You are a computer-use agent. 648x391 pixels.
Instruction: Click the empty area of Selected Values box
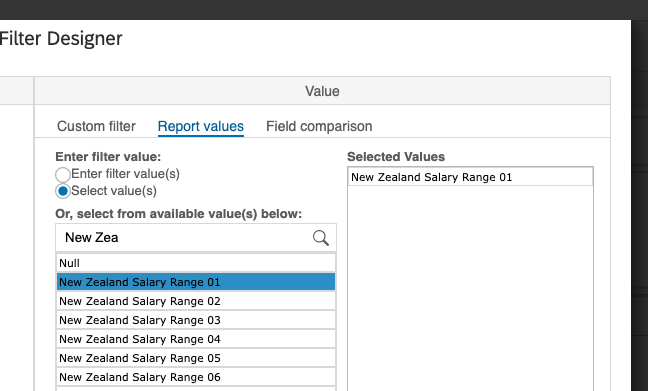click(470, 288)
